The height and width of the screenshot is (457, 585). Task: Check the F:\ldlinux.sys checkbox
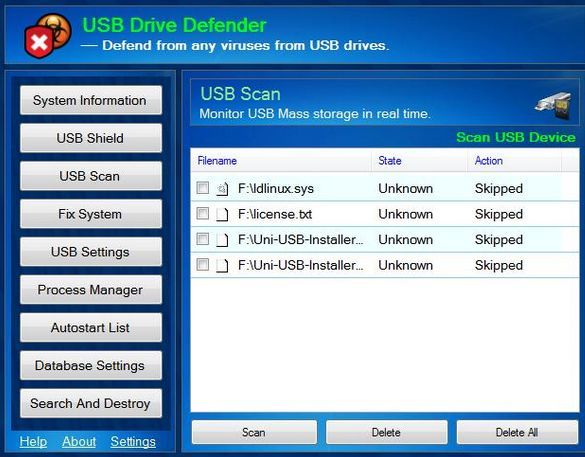203,188
